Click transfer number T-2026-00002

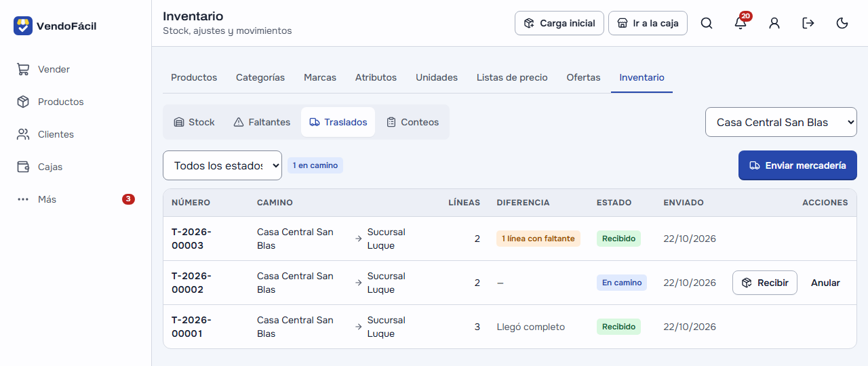tap(191, 283)
